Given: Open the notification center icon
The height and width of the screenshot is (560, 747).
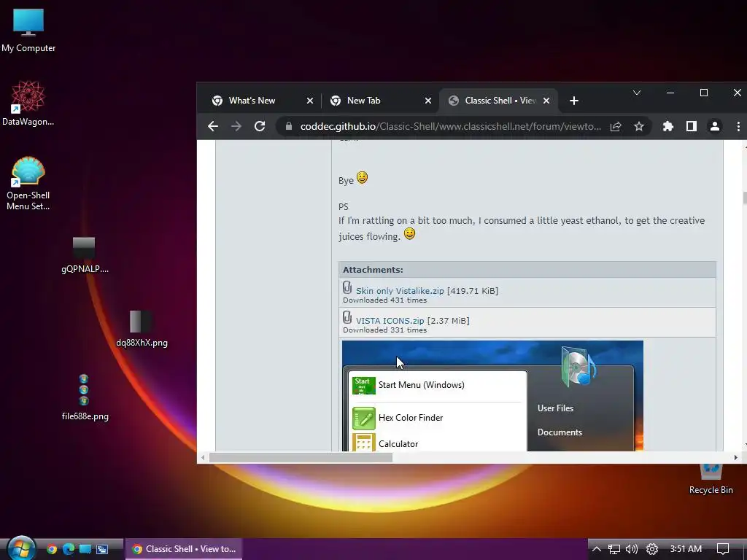Looking at the screenshot, I should (723, 549).
